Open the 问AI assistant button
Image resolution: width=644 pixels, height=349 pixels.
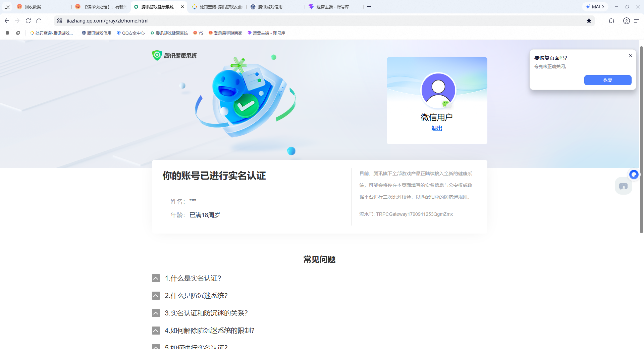coord(595,7)
